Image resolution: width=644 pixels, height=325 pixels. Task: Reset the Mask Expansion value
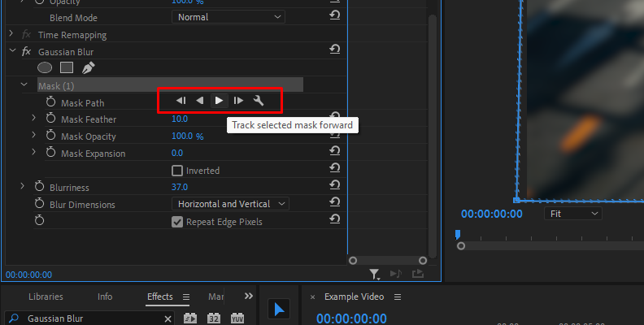pyautogui.click(x=335, y=150)
